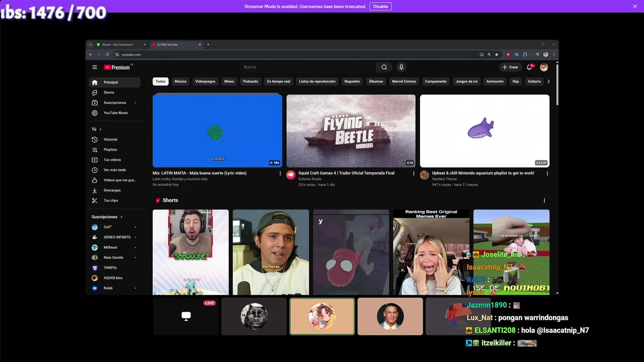This screenshot has width=644, height=362.
Task: Open Tus videos in sidebar
Action: click(115, 160)
